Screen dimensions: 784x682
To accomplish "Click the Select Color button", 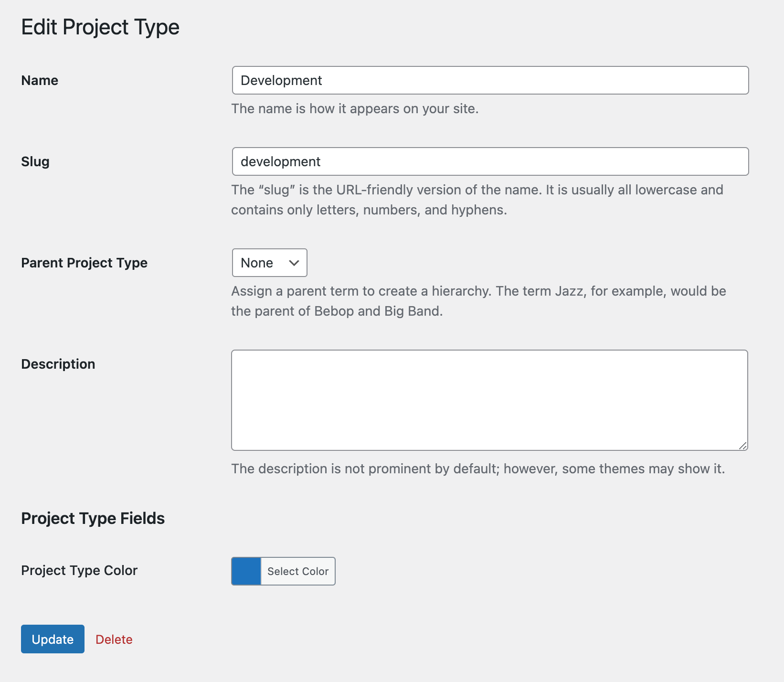I will (x=298, y=571).
